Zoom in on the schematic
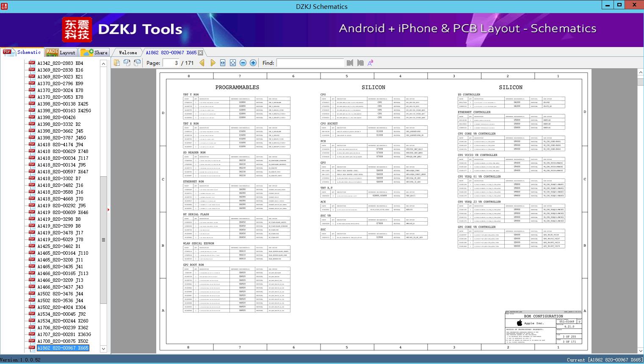 253,63
